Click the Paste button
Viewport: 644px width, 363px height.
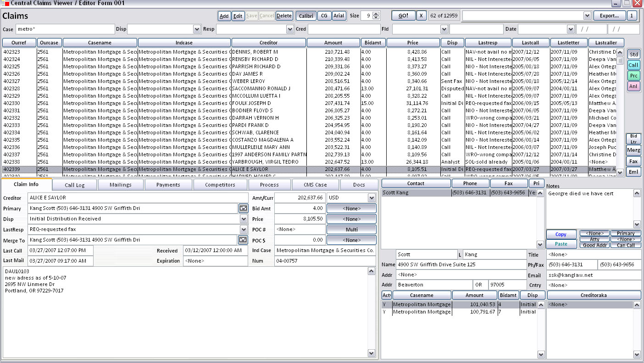click(561, 244)
